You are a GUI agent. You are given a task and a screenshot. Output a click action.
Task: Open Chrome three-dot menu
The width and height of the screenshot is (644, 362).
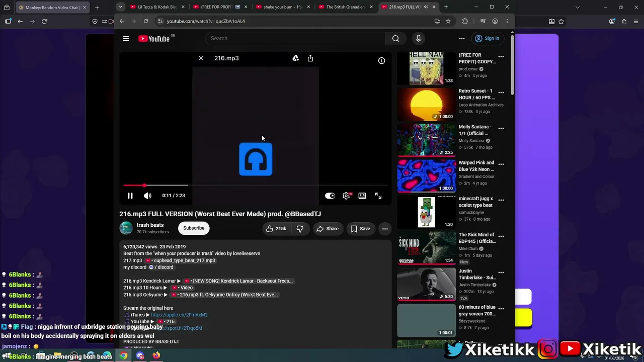point(507,21)
